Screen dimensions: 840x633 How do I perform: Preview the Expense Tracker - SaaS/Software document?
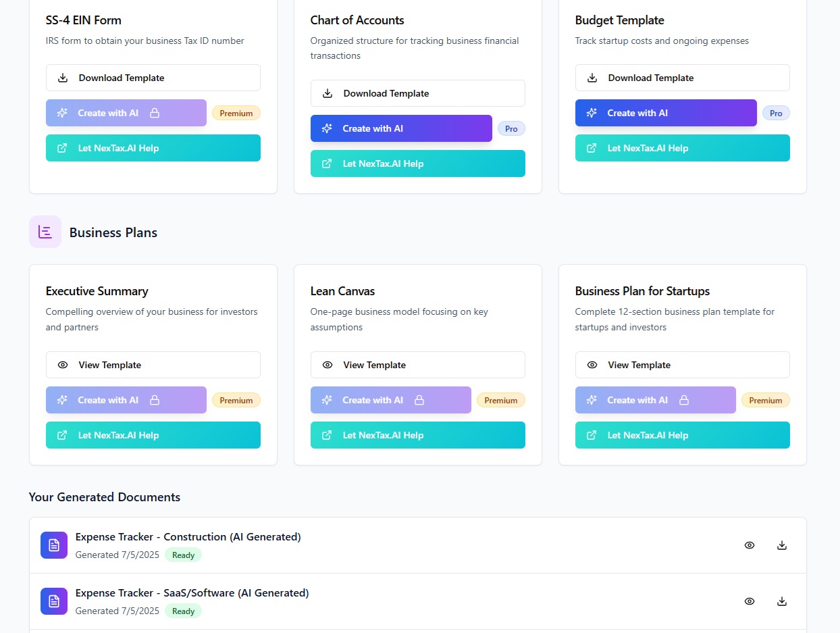click(x=750, y=601)
